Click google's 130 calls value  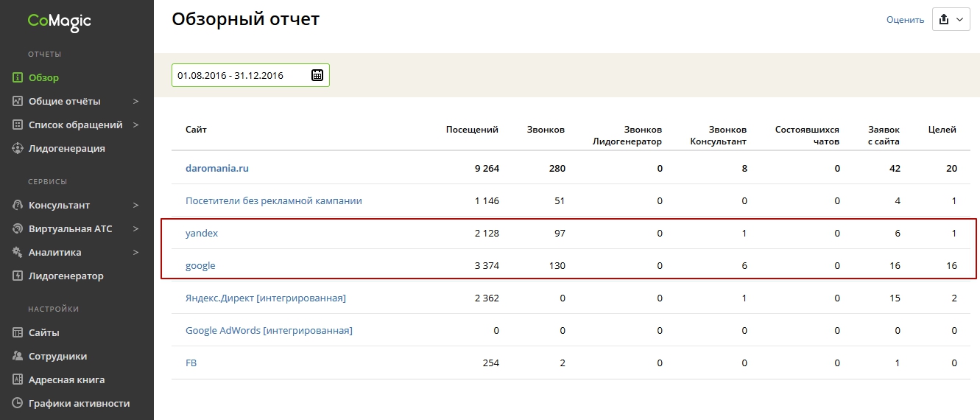[x=557, y=265]
